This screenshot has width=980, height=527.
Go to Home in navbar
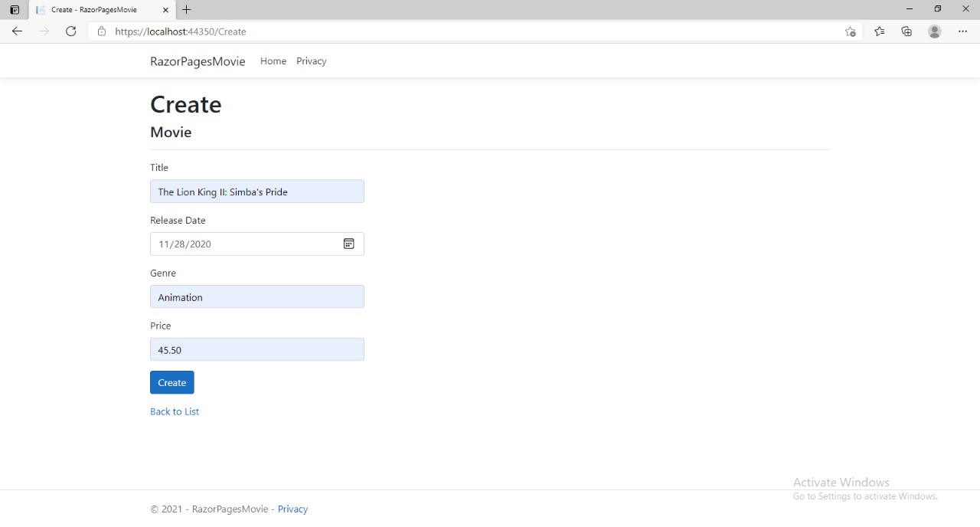tap(273, 61)
